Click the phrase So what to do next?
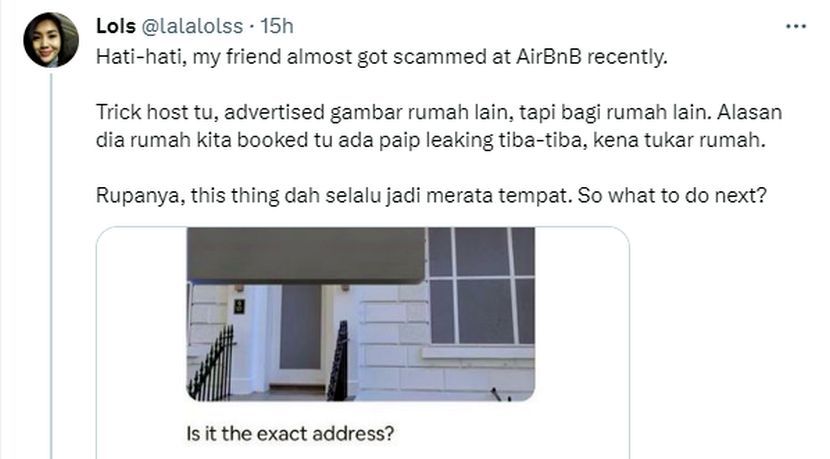830x459 pixels. coord(672,196)
